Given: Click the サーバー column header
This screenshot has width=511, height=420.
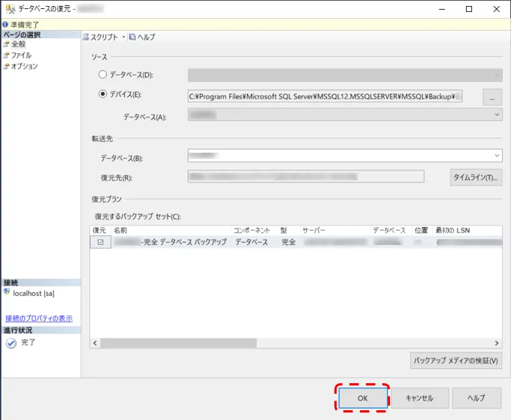Looking at the screenshot, I should 313,230.
